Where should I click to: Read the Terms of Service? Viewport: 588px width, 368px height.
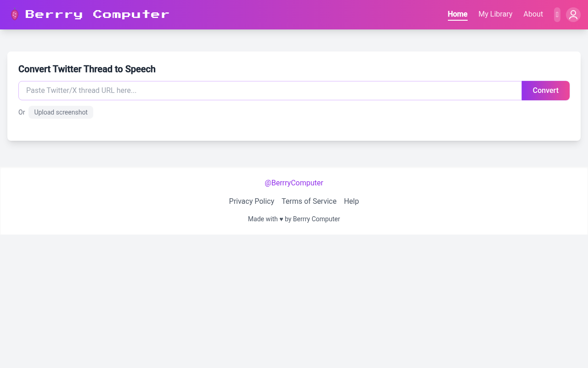coord(309,201)
